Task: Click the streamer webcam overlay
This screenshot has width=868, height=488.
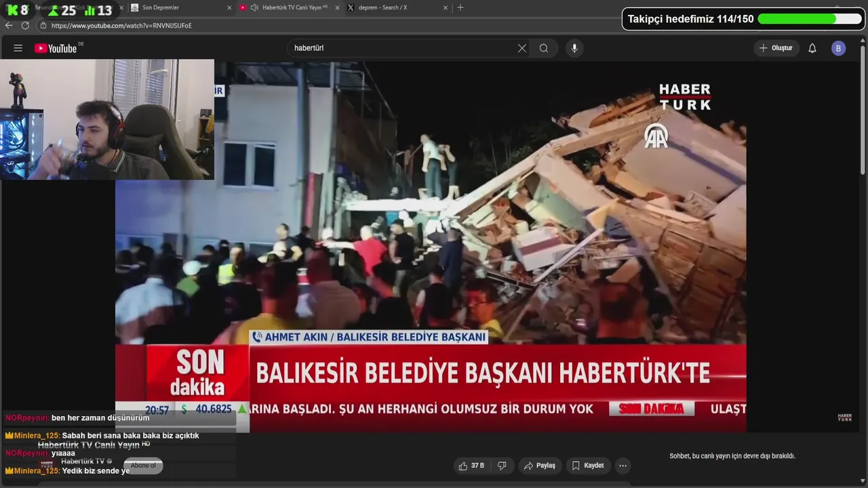Action: click(x=107, y=119)
